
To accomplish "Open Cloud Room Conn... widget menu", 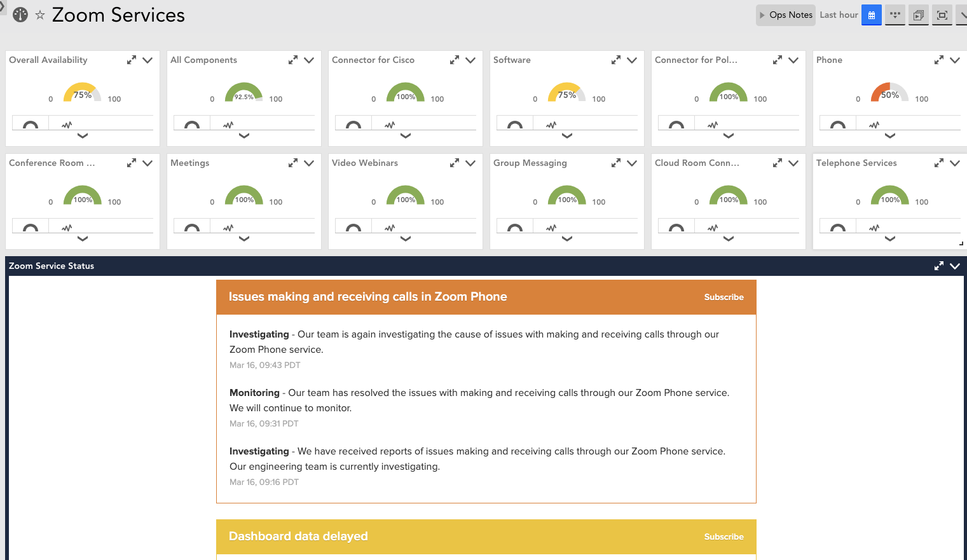I will (x=793, y=163).
